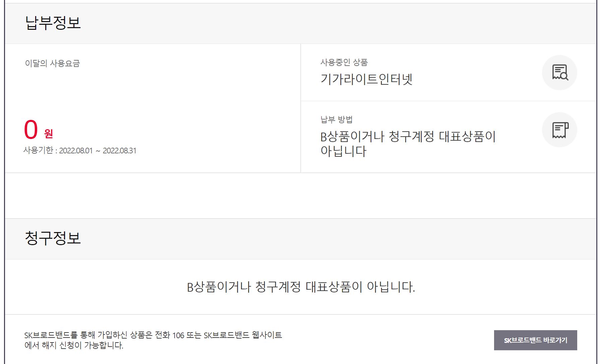Click the payment method receipt icon
The height and width of the screenshot is (364, 600).
pos(559,130)
